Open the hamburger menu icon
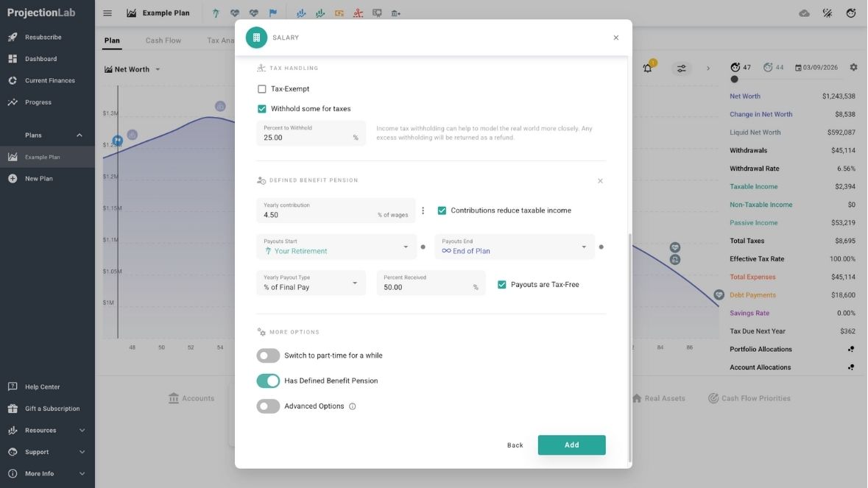The height and width of the screenshot is (488, 868). tap(107, 13)
